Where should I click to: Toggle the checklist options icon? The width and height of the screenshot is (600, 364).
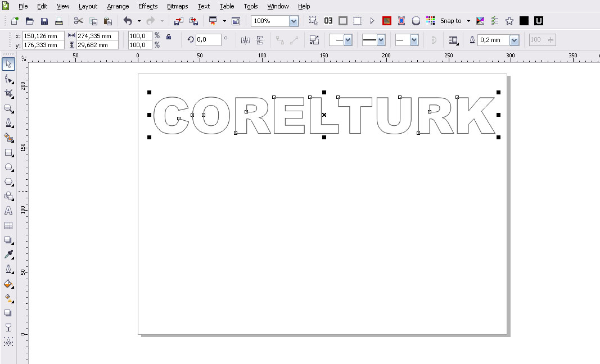click(495, 21)
